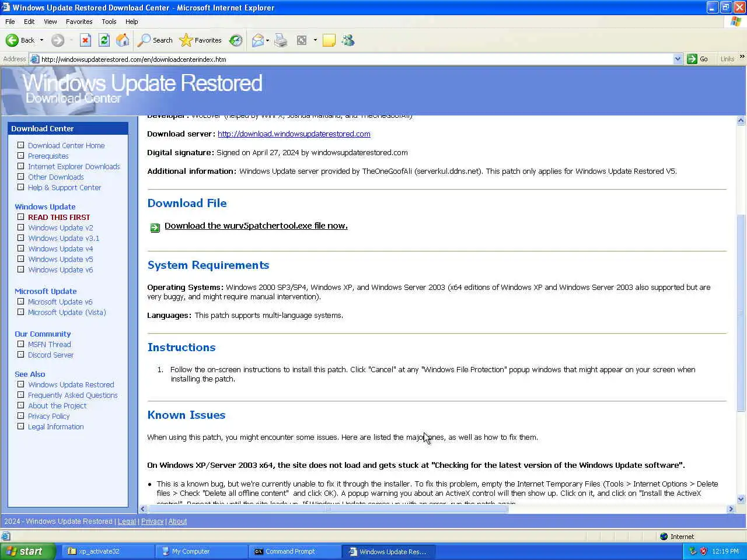Open the Windows Update v5 sidebar link
Viewport: 747px width, 560px height.
click(61, 259)
